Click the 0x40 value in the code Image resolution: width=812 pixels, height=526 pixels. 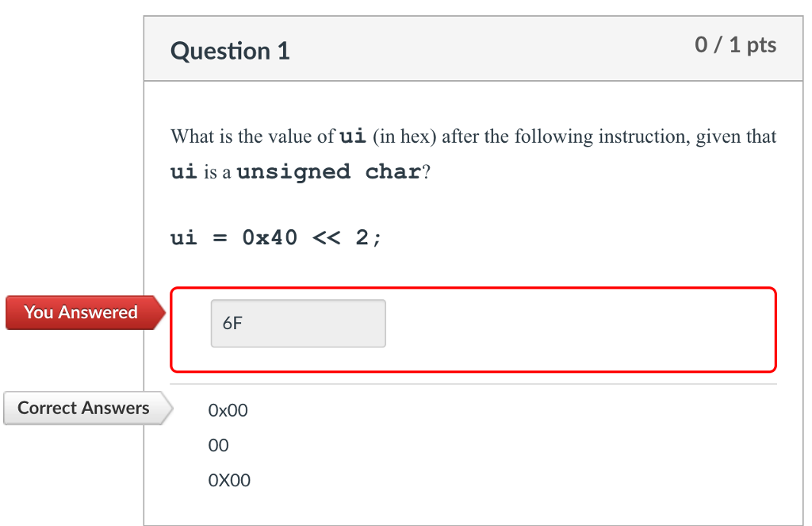coord(270,237)
